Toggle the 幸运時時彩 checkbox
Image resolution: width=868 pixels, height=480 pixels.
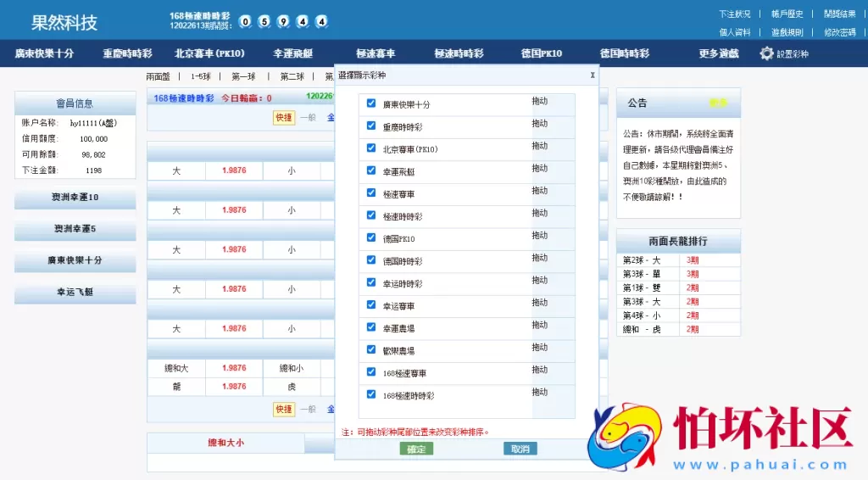pyautogui.click(x=371, y=282)
